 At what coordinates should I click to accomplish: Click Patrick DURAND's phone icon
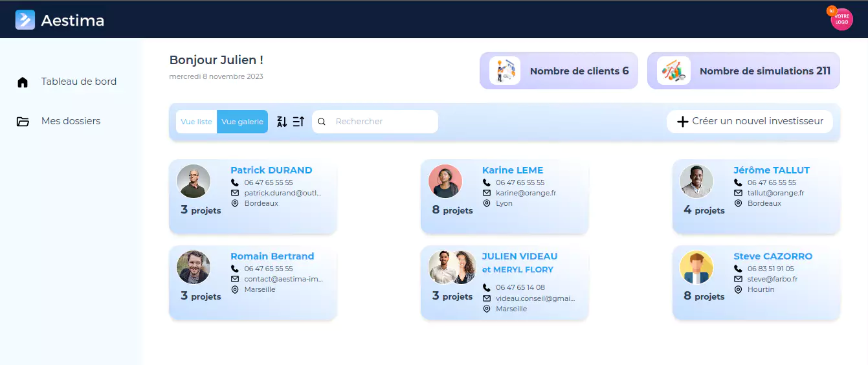(x=235, y=182)
